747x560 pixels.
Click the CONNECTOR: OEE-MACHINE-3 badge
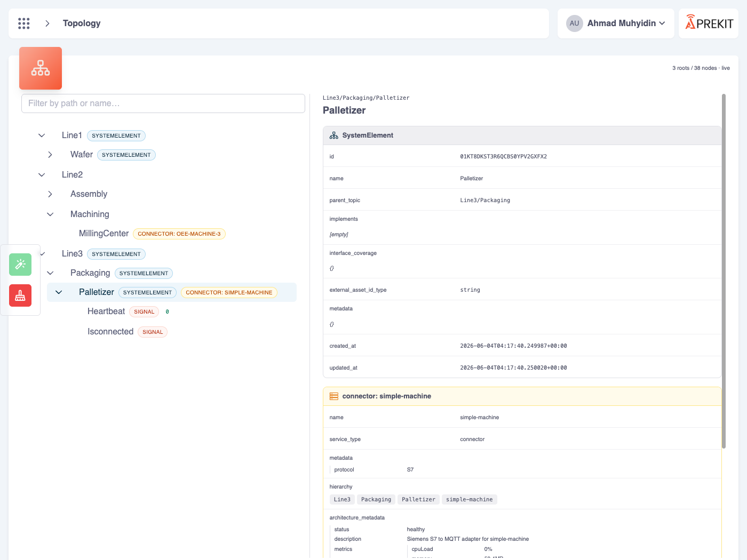pyautogui.click(x=179, y=234)
